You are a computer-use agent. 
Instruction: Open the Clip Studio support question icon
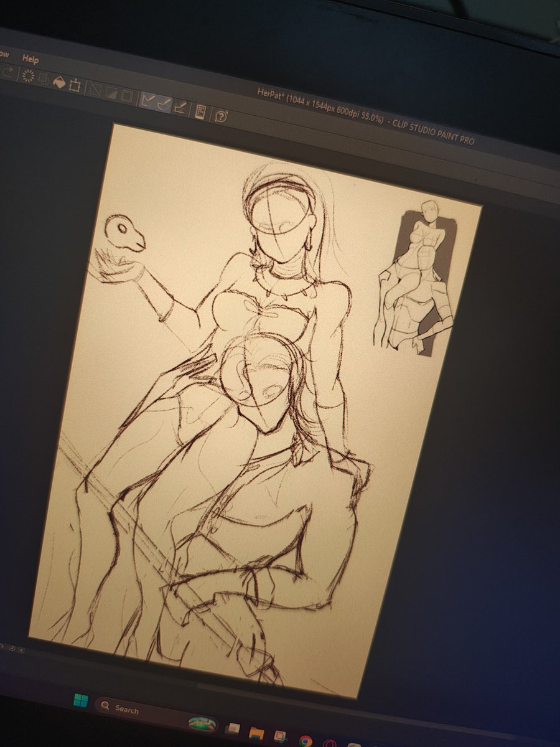pyautogui.click(x=221, y=115)
